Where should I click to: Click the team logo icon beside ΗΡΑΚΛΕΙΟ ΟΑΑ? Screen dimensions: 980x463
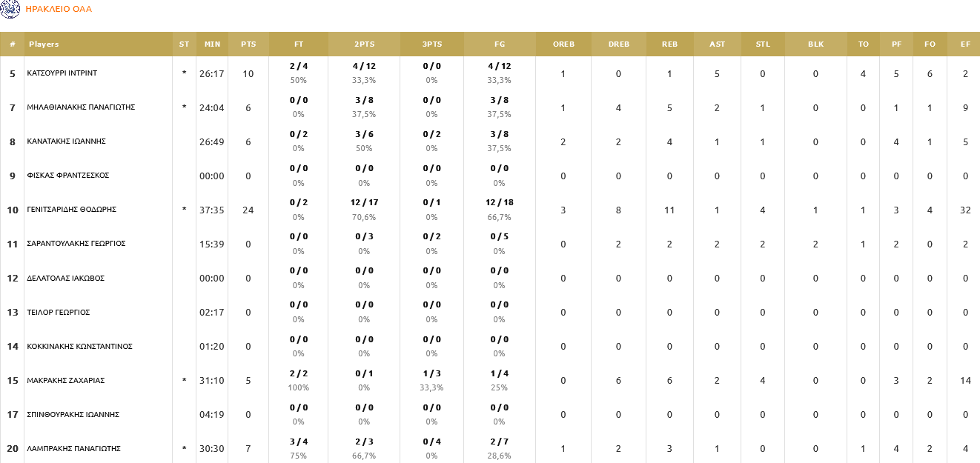pos(10,9)
